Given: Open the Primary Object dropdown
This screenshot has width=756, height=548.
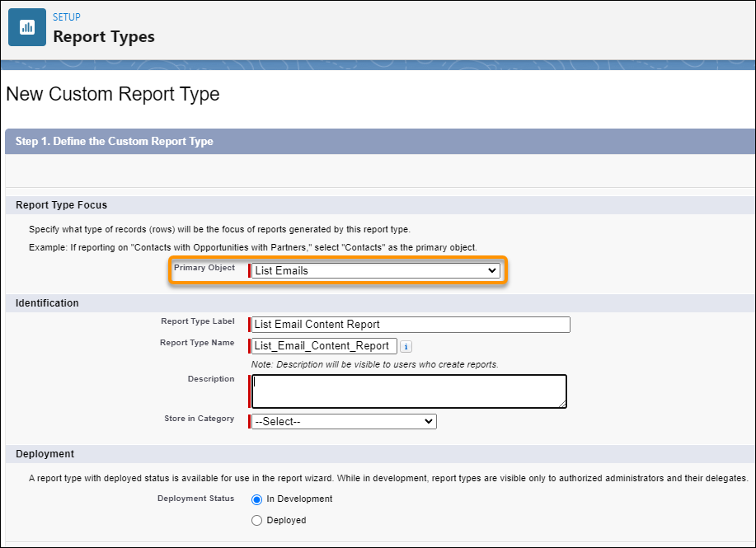Looking at the screenshot, I should click(376, 270).
